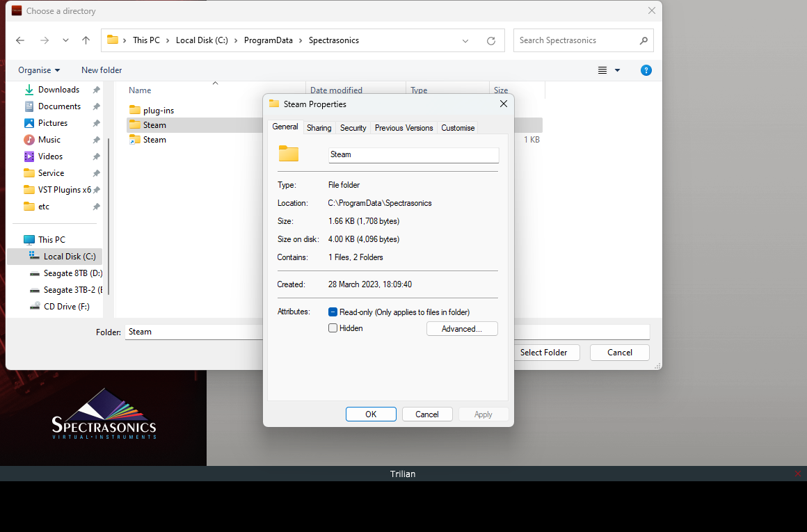Select the Steam shortcut item

click(x=154, y=139)
